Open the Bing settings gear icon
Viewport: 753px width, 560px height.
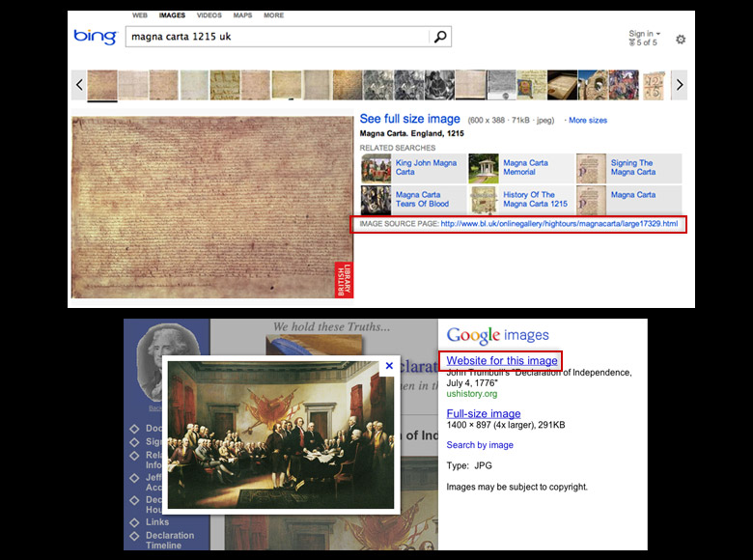coord(681,40)
